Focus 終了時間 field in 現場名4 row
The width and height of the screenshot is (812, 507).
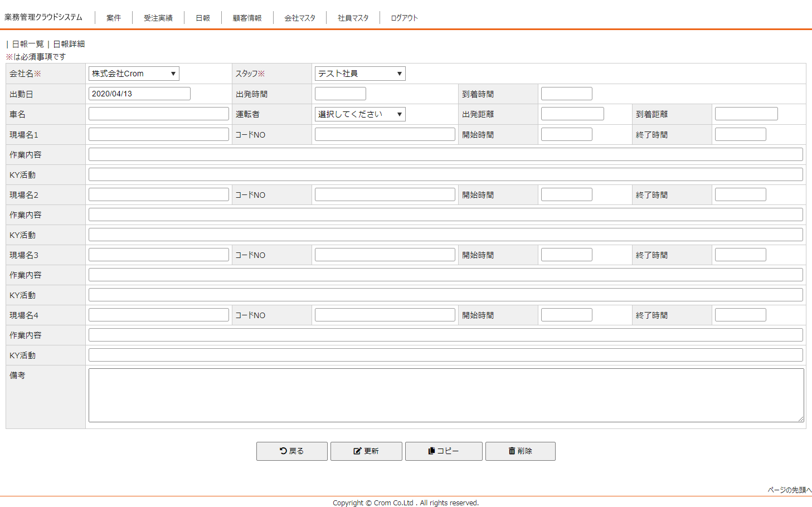[x=741, y=315]
